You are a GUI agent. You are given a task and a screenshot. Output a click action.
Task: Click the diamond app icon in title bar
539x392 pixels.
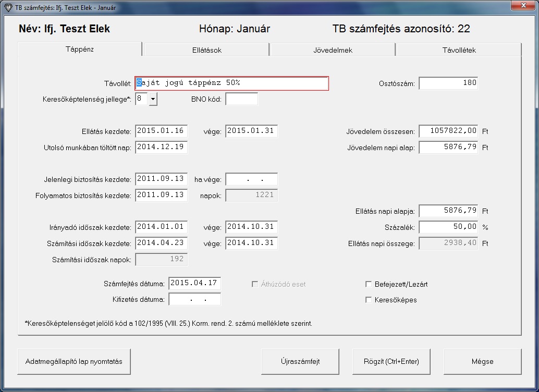click(x=8, y=7)
